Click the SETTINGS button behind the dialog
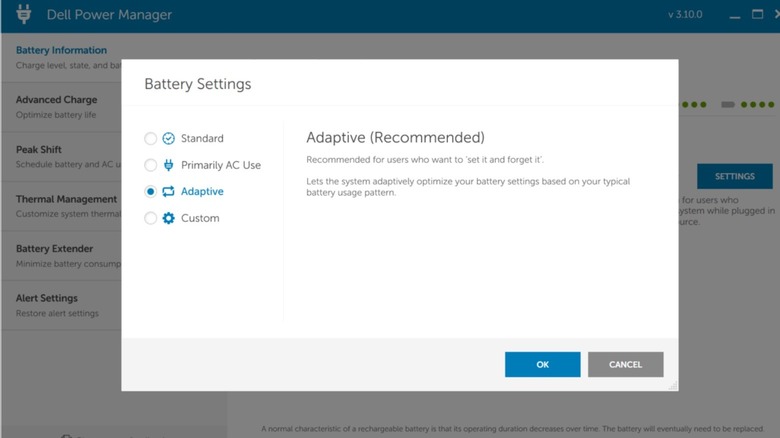This screenshot has width=780, height=438. 735,176
